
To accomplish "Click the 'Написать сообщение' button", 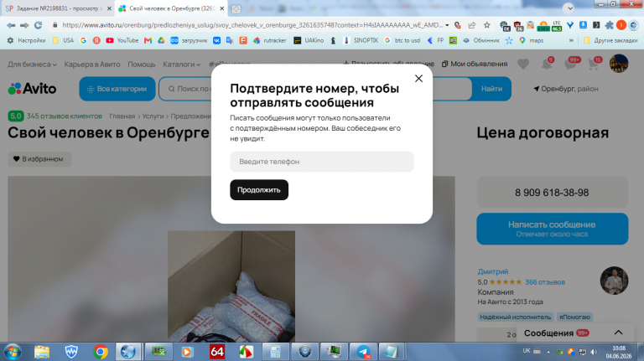I will tap(552, 229).
